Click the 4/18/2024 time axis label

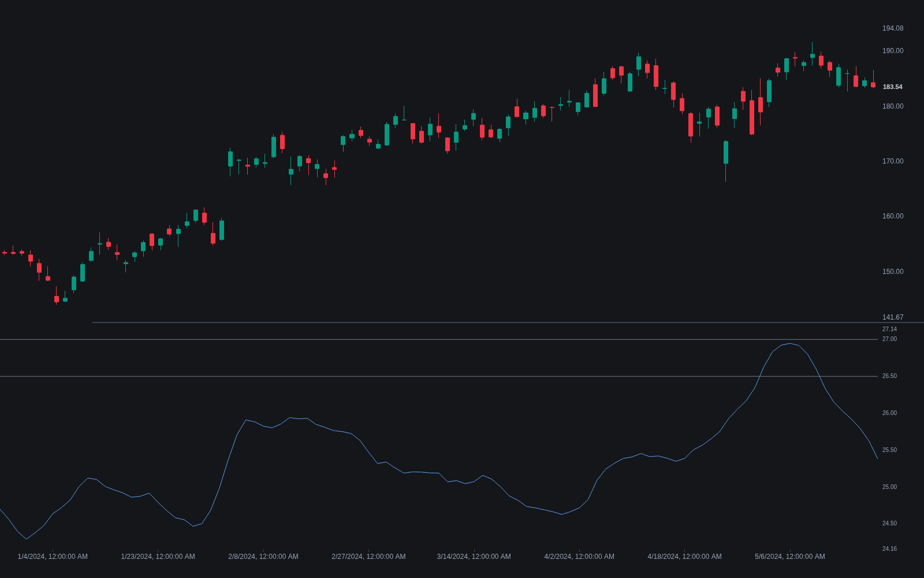[x=684, y=557]
